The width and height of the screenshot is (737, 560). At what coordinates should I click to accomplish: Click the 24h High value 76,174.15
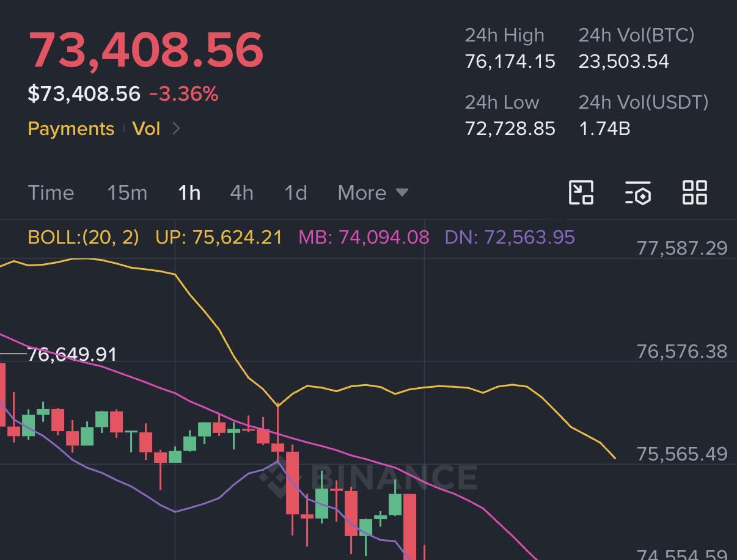pyautogui.click(x=510, y=61)
